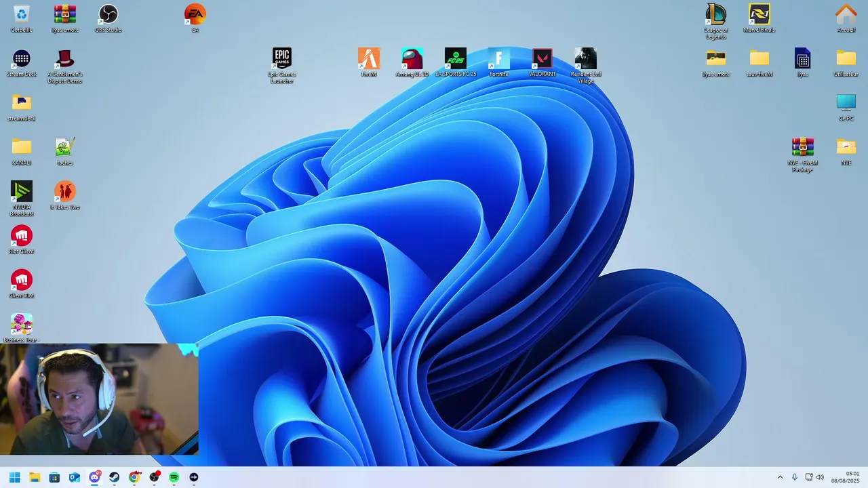Switch to OBS Studio in taskbar
868x488 pixels.
154,477
